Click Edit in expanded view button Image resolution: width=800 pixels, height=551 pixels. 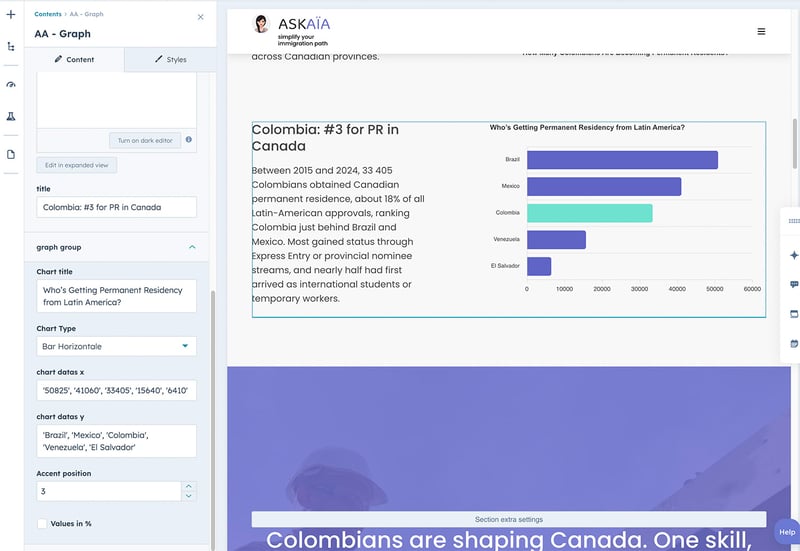tap(77, 165)
